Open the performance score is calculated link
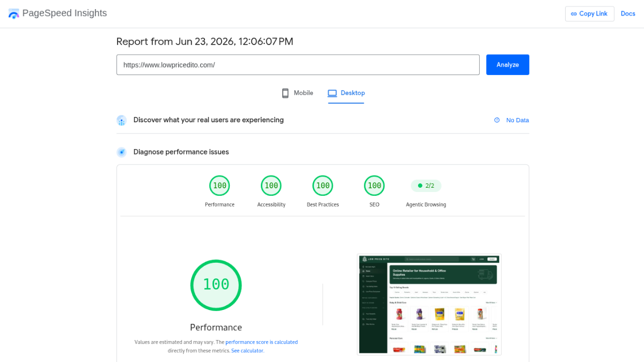Viewport: 644px width, 362px height. [x=261, y=342]
